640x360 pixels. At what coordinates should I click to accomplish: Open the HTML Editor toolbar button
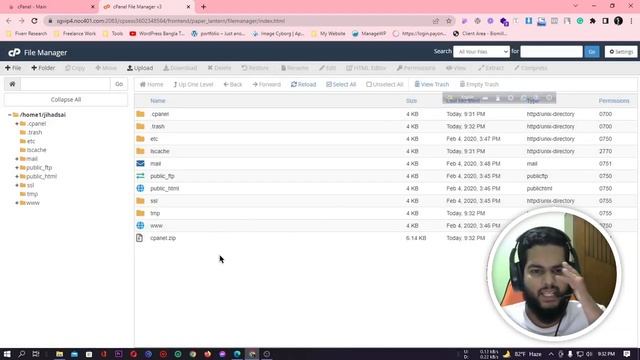click(x=366, y=68)
